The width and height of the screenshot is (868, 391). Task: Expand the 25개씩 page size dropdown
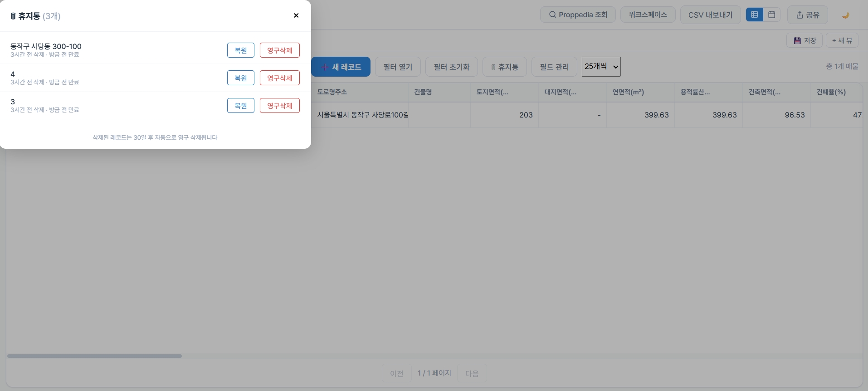coord(601,67)
